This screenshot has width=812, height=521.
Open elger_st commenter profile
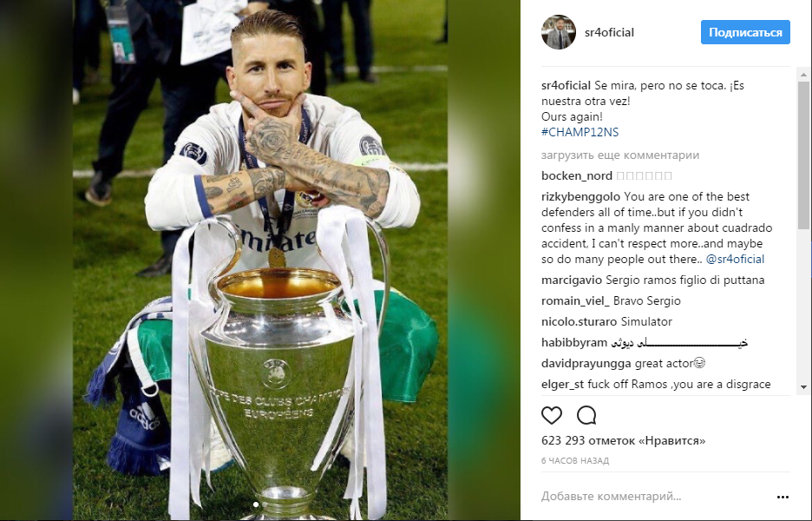tap(562, 384)
